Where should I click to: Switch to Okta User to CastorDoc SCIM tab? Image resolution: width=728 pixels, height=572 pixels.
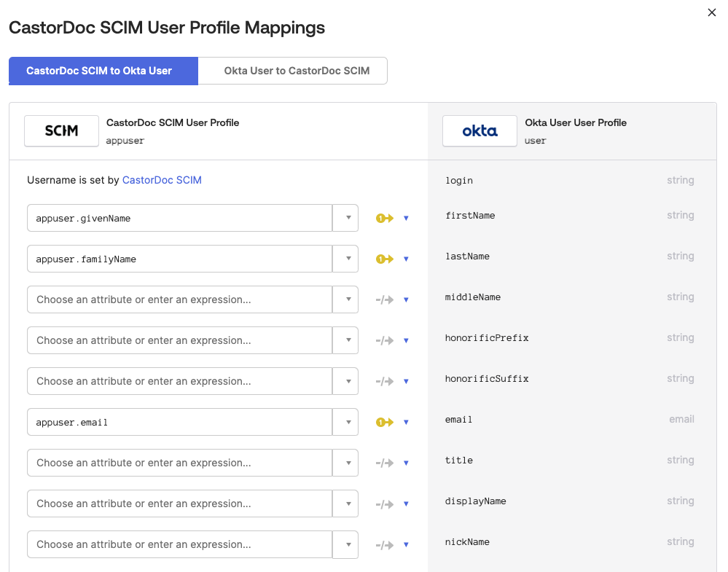(x=297, y=71)
